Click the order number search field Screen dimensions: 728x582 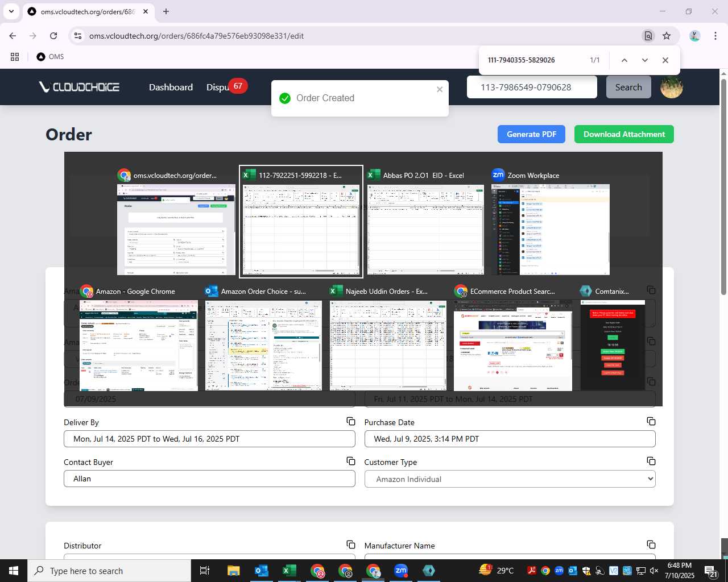point(532,87)
